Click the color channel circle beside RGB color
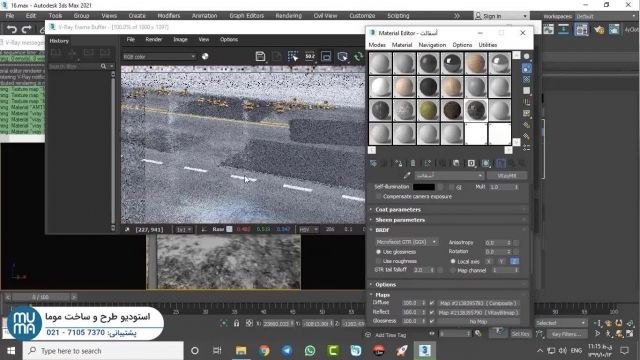The height and width of the screenshot is (360, 640). (x=205, y=56)
